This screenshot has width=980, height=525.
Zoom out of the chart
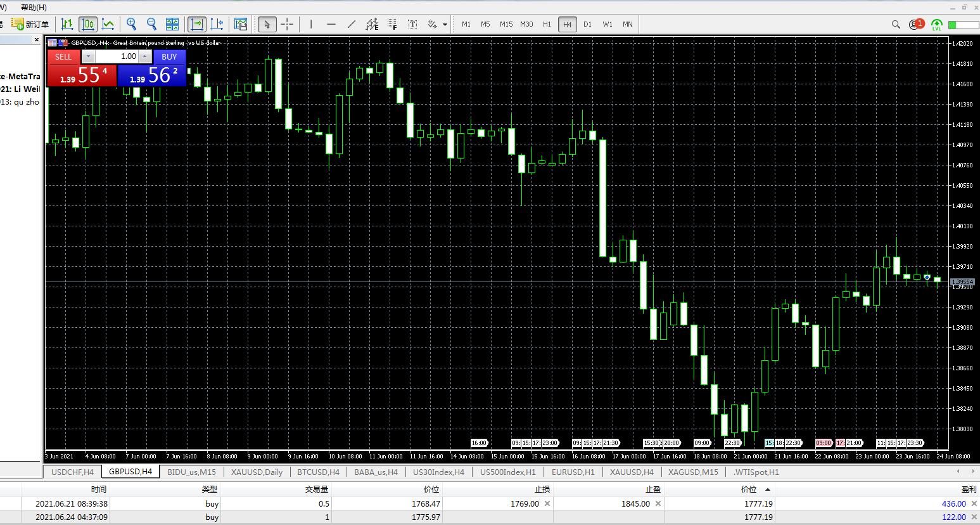coord(151,24)
